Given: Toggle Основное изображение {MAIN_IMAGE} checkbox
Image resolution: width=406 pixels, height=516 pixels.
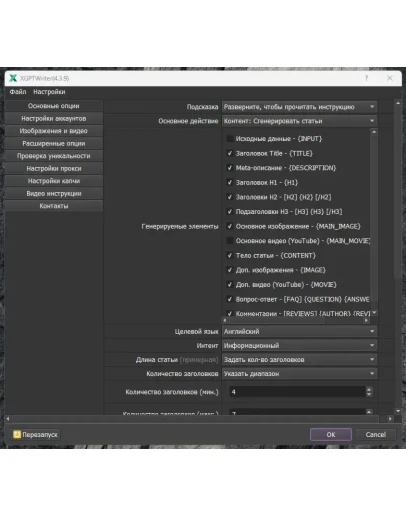Looking at the screenshot, I should [230, 226].
